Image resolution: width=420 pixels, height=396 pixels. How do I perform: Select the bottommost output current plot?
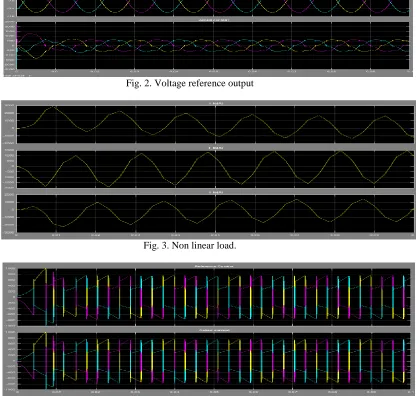pyautogui.click(x=214, y=361)
